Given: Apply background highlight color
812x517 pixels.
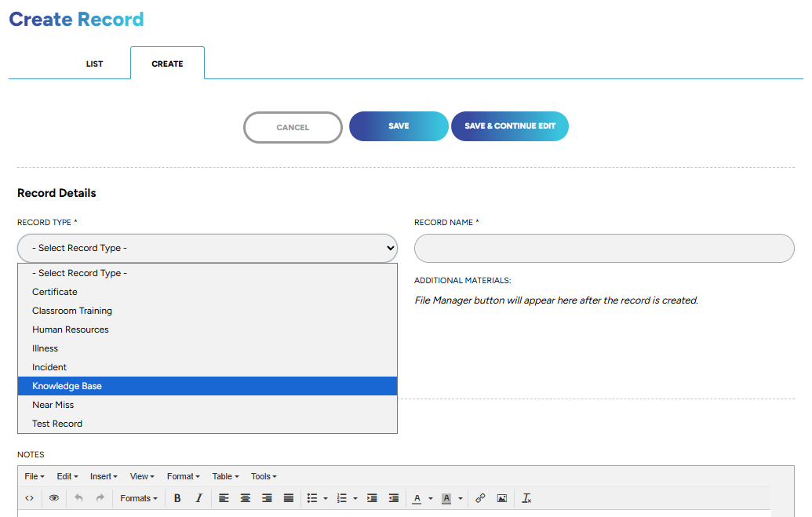Looking at the screenshot, I should tap(446, 498).
